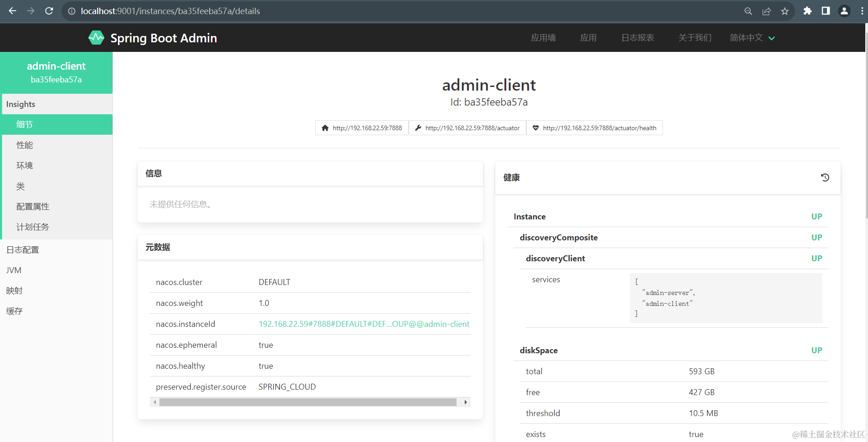868x442 pixels.
Task: Select 配置属性 in the sidebar
Action: [x=57, y=207]
